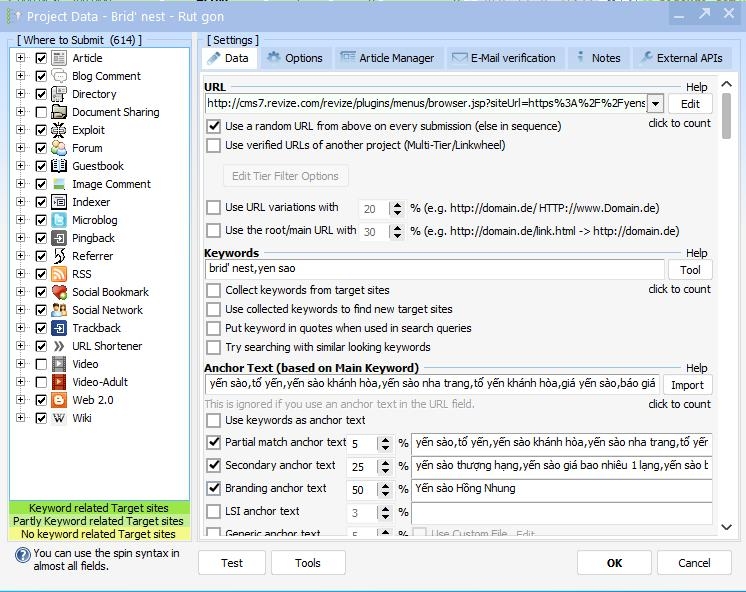Click the Social Bookmark icon

(x=59, y=292)
